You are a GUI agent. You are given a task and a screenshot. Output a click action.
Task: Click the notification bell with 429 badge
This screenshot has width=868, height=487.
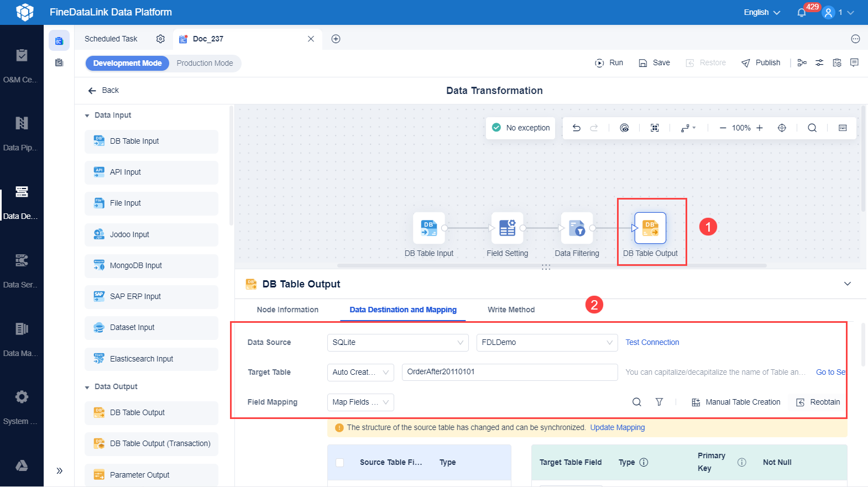[x=802, y=12]
